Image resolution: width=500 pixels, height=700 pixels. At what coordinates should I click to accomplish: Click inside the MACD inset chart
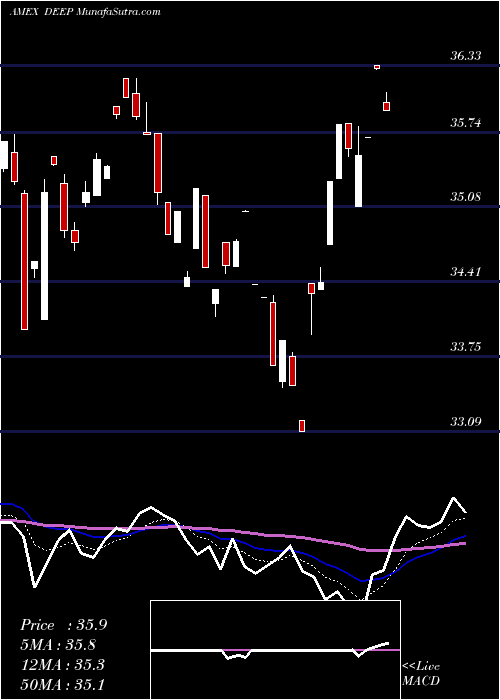(275, 650)
